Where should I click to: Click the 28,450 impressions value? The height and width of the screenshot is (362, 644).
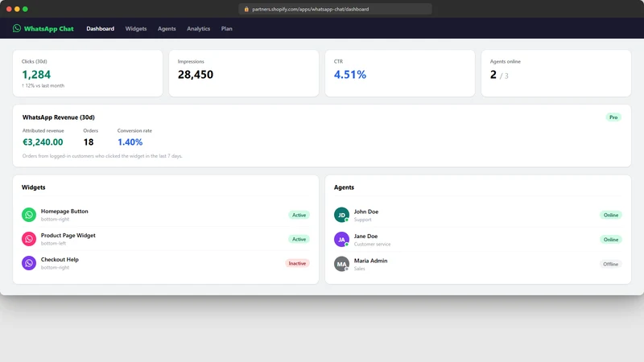(x=196, y=74)
